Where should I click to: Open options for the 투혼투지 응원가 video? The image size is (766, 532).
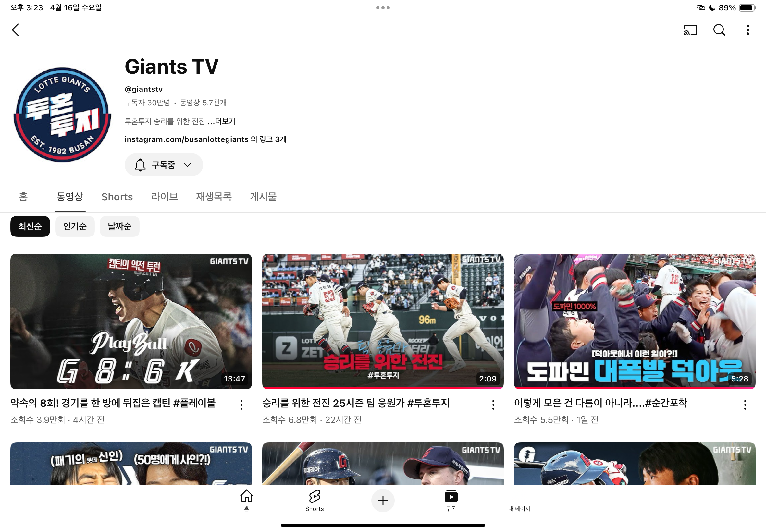click(493, 405)
